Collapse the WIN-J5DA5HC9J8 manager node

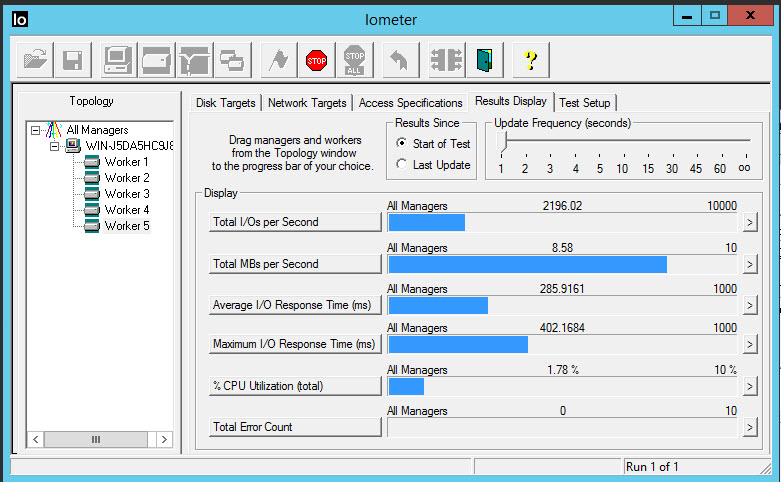[55, 146]
